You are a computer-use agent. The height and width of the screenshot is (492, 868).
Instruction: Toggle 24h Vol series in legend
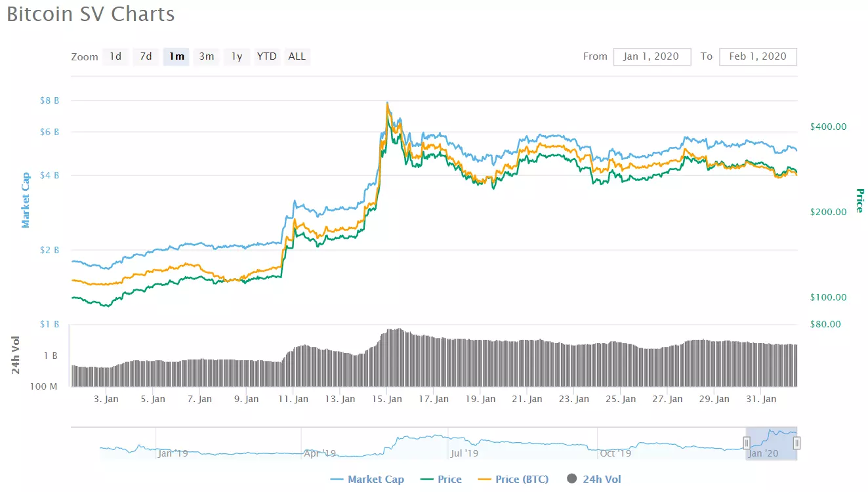point(593,480)
